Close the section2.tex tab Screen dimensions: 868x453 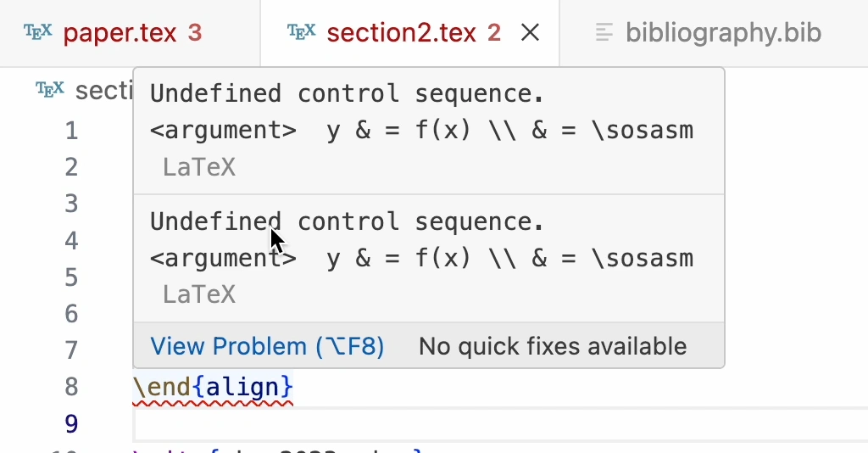click(x=531, y=33)
